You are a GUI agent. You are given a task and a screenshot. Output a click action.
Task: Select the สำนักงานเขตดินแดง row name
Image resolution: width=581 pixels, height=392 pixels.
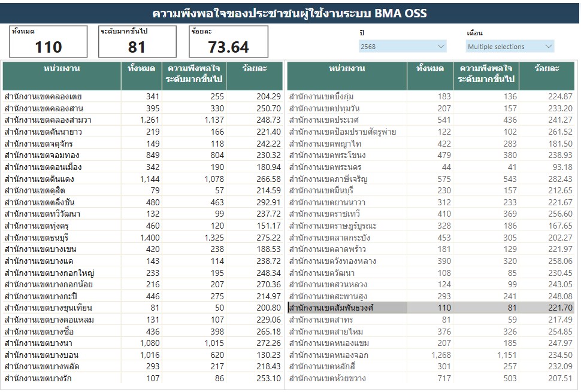[x=40, y=179]
